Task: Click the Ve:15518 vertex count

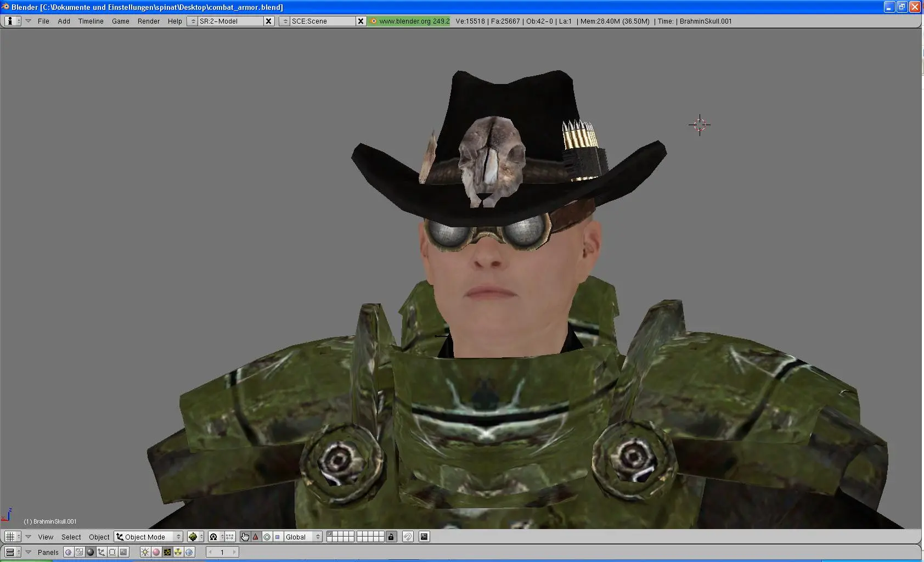Action: tap(470, 21)
